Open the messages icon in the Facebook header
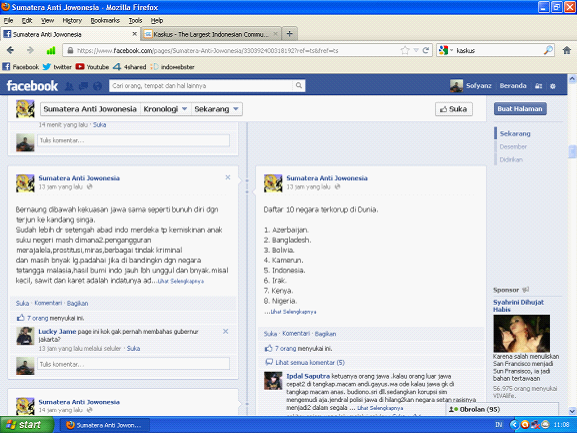The image size is (577, 433). [x=84, y=86]
